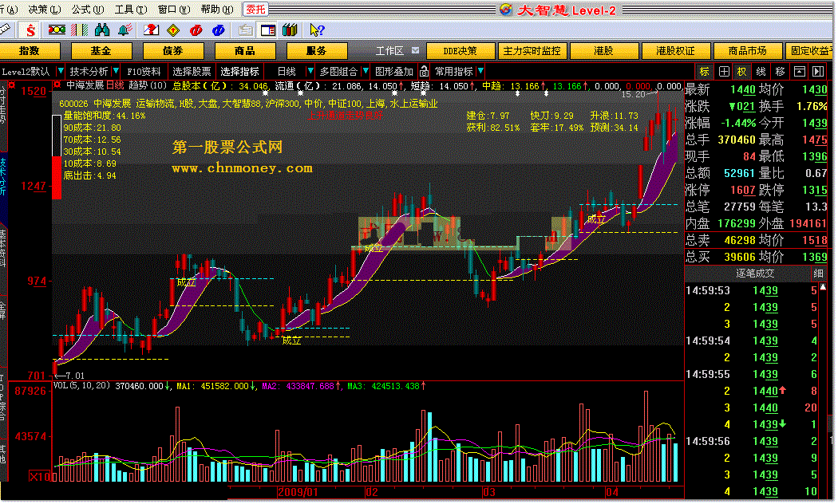Screen dimensions: 838x504
Task: Click the 细 detail icon in 逐笔成交
Action: coord(818,274)
